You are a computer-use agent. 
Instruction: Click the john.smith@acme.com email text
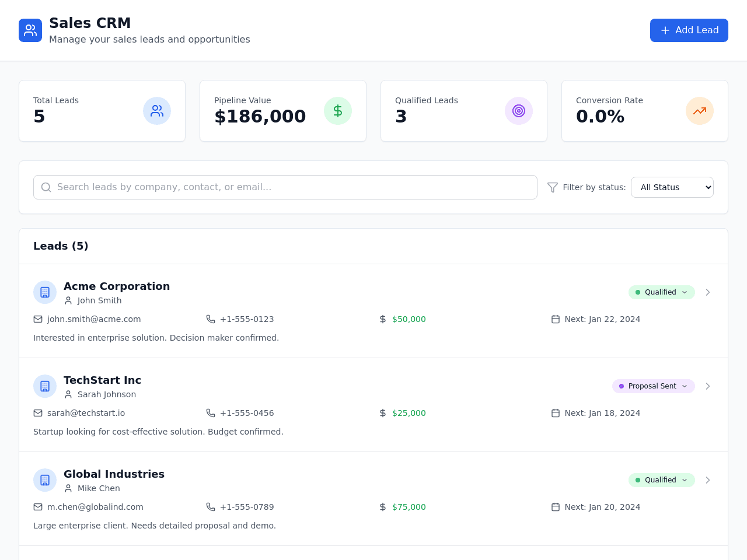click(94, 319)
